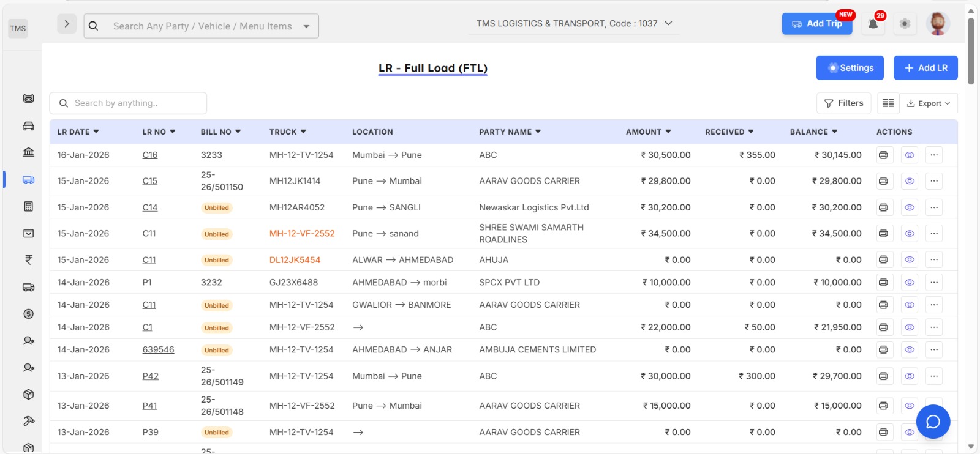Sort by the LR DATE column arrow
980x454 pixels.
(96, 132)
